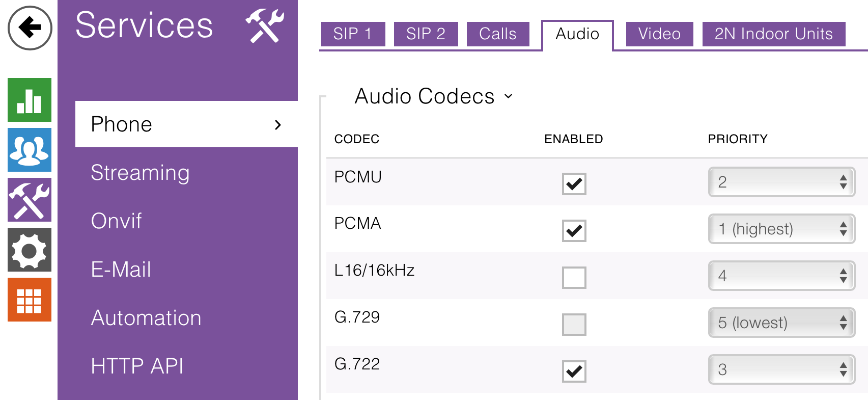
Task: Open the blue Directory users icon
Action: [x=30, y=150]
